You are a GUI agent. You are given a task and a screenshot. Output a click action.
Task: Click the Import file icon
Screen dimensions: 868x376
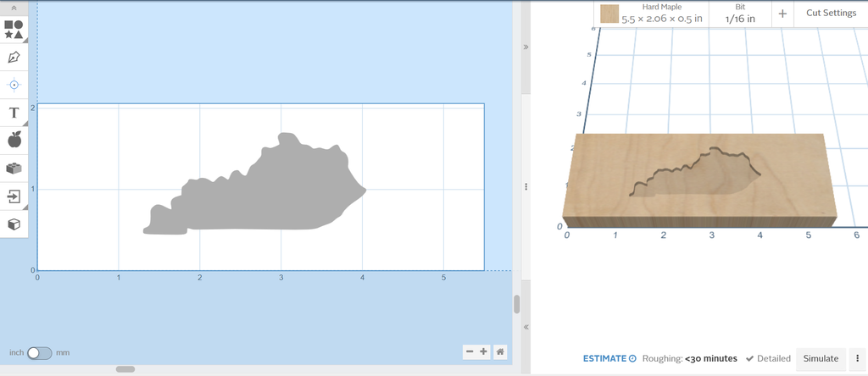pyautogui.click(x=14, y=196)
